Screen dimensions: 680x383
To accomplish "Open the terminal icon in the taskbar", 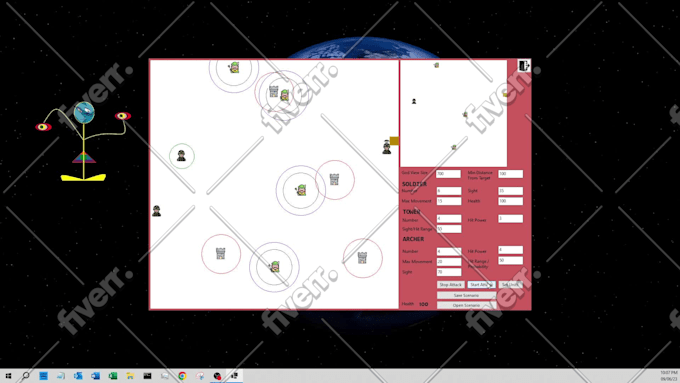I will [x=147, y=376].
